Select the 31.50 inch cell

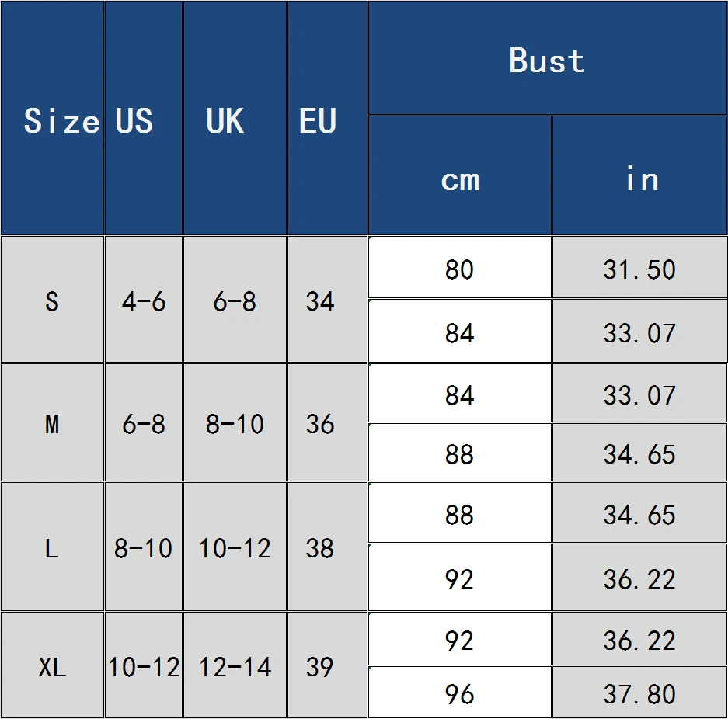click(x=639, y=267)
